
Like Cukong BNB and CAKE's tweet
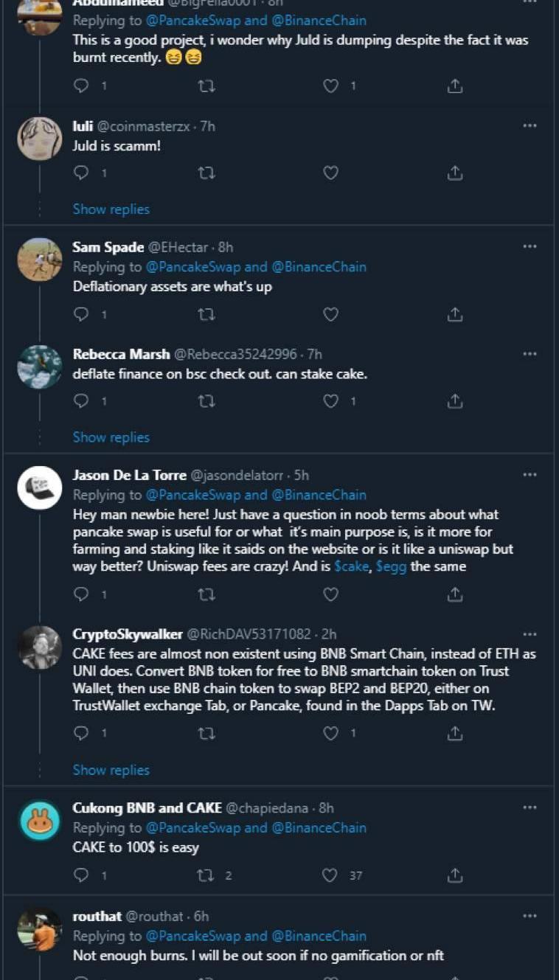331,875
